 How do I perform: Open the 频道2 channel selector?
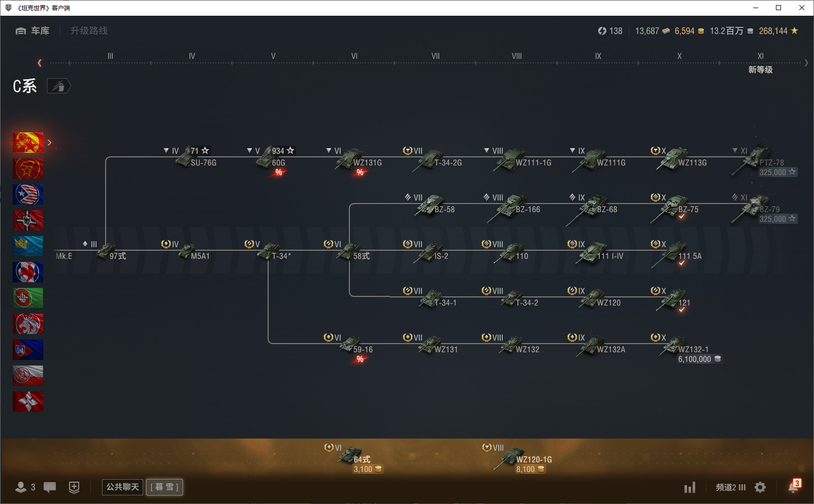tap(731, 487)
